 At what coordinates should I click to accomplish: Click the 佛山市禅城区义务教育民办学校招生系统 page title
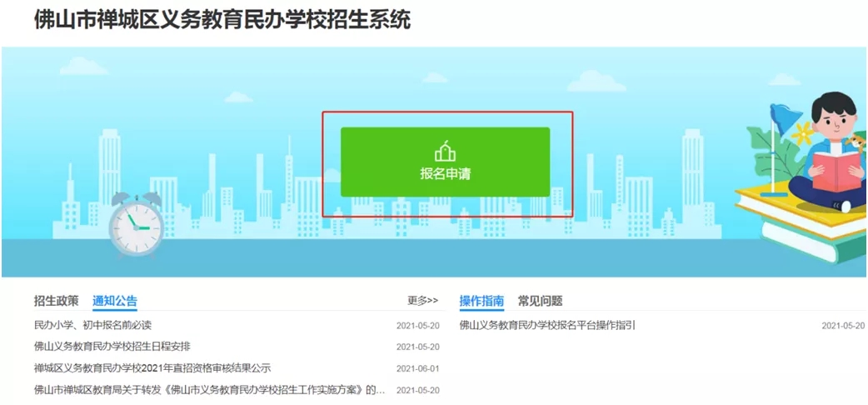(222, 20)
